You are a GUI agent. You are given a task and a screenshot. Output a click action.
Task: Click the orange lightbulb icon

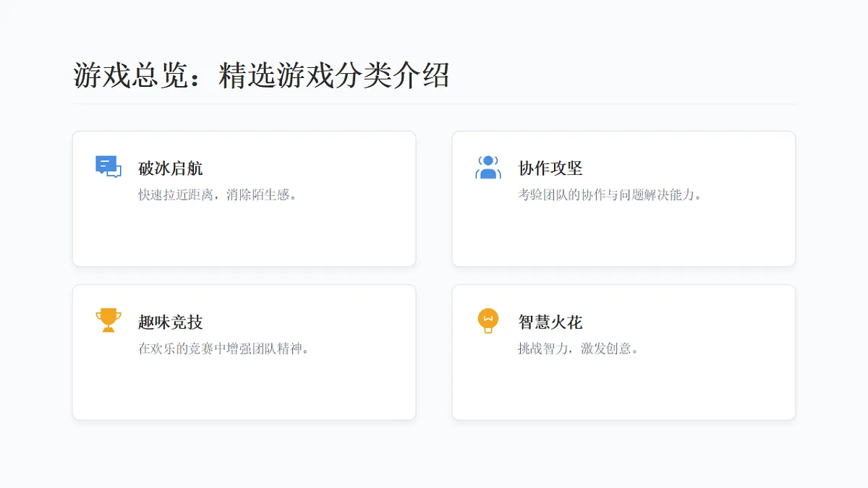point(488,320)
